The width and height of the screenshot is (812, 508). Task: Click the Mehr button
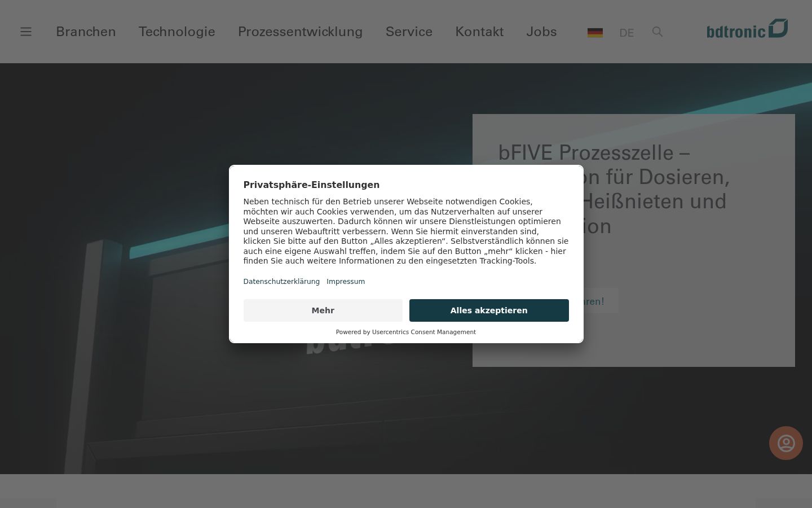click(323, 310)
